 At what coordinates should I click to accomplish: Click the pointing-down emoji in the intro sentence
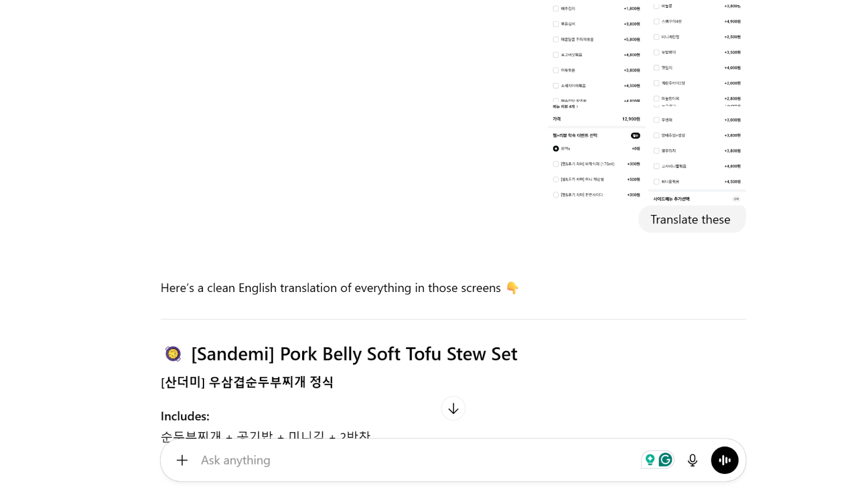click(x=513, y=288)
